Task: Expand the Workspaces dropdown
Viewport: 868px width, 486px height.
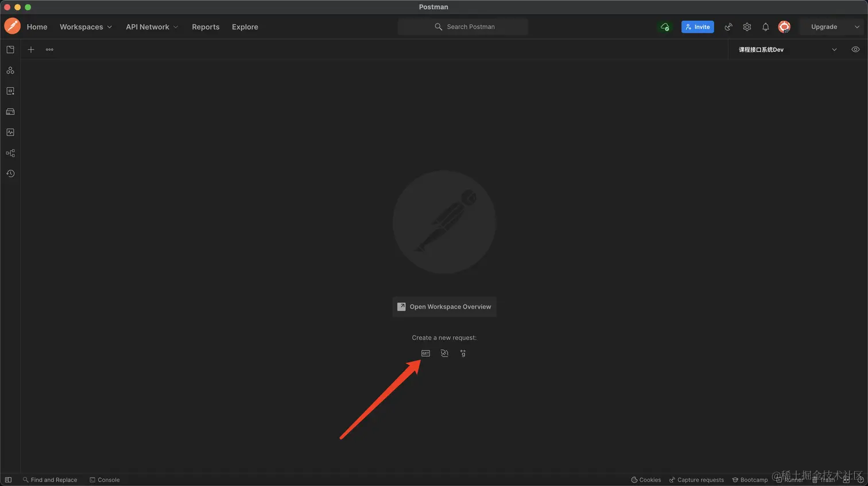Action: coord(86,27)
